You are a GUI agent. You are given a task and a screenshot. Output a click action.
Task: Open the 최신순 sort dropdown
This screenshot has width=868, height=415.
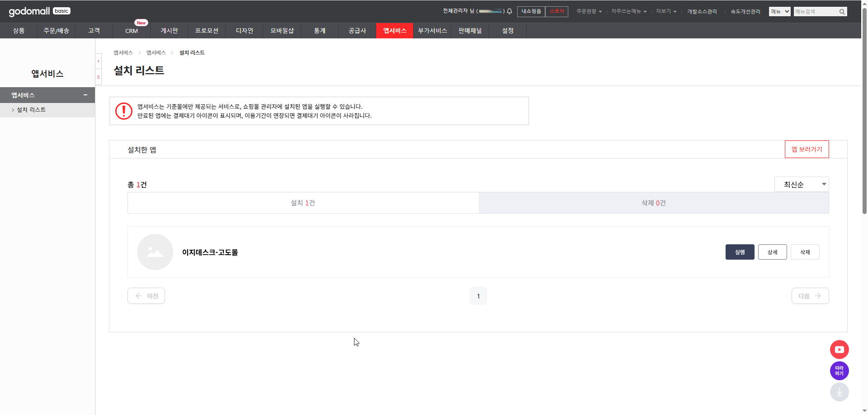(x=801, y=184)
